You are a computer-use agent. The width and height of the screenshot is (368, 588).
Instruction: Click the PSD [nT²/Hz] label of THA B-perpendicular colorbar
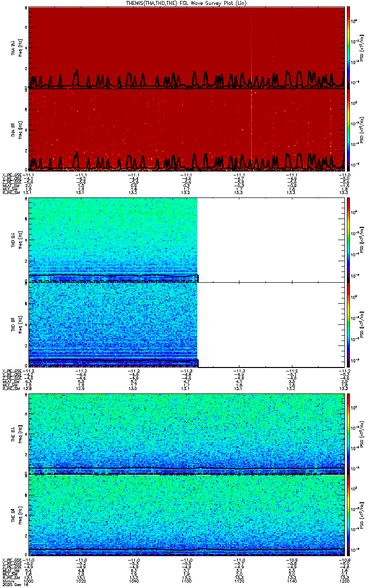pyautogui.click(x=363, y=47)
